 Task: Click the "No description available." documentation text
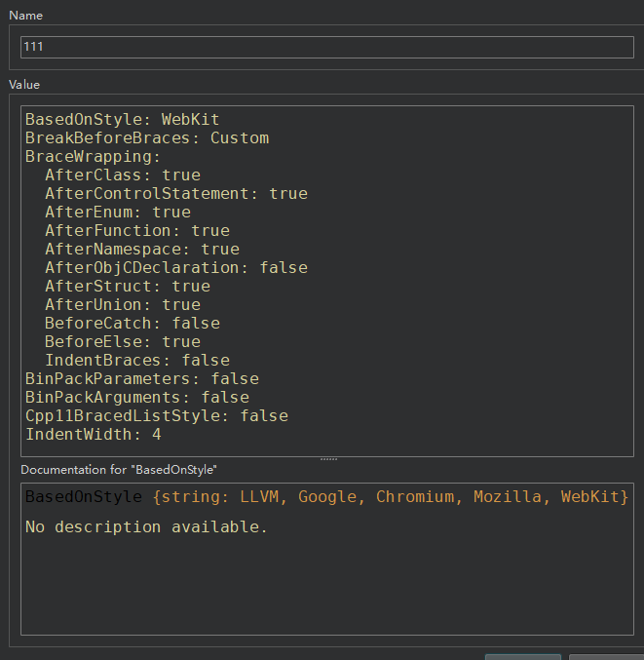(146, 527)
